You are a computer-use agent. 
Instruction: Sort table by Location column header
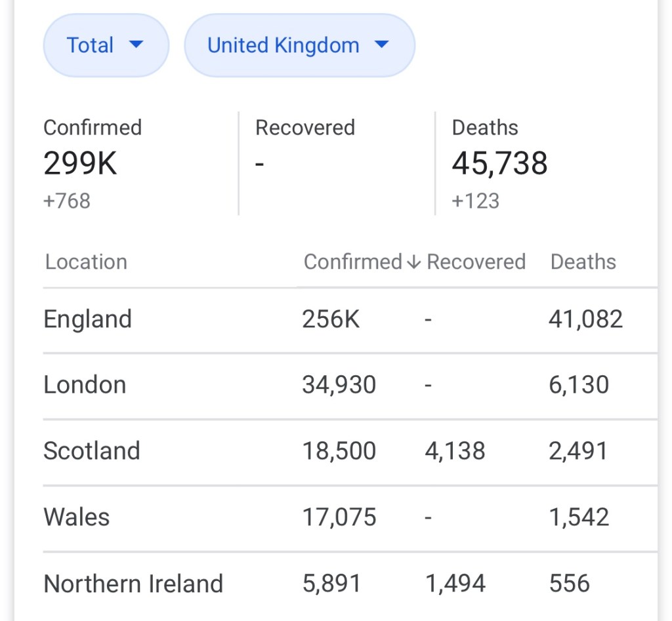click(86, 262)
